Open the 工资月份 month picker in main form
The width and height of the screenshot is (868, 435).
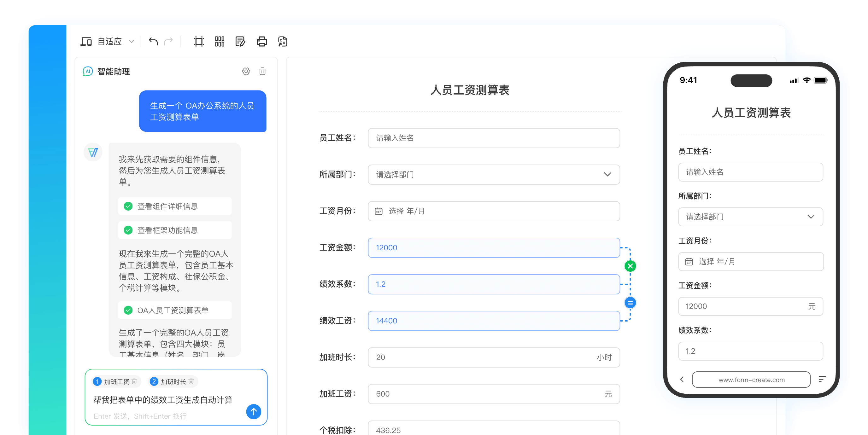point(494,211)
